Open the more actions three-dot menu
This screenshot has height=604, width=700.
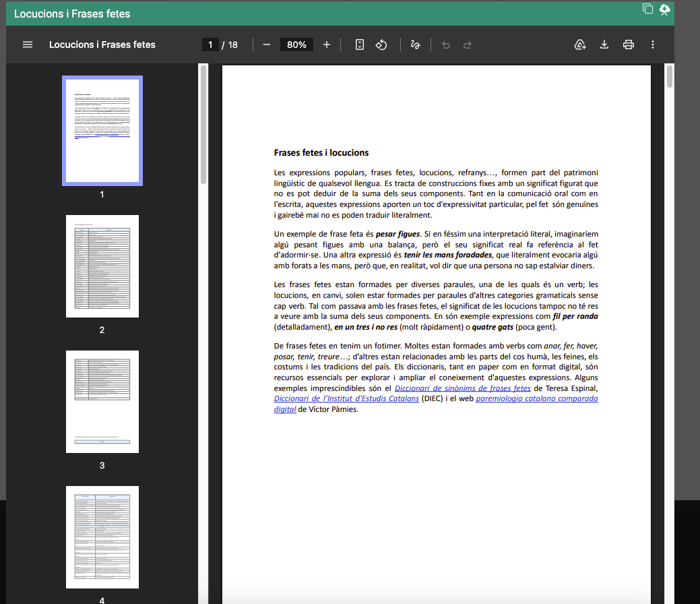[653, 44]
